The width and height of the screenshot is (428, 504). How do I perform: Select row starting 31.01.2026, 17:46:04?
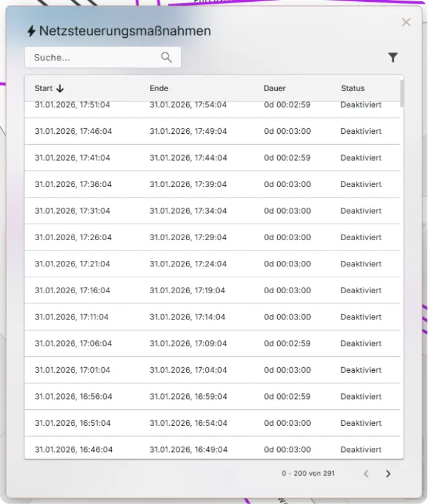(212, 131)
